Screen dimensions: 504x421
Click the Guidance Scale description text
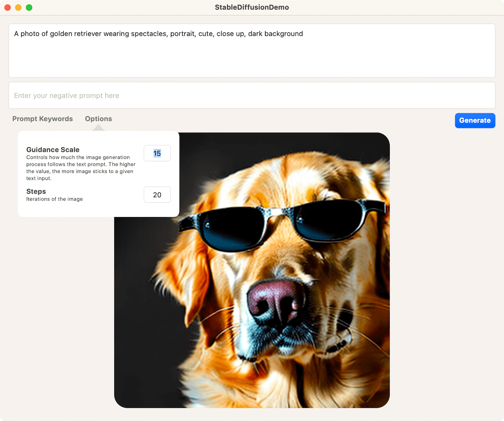(x=81, y=168)
